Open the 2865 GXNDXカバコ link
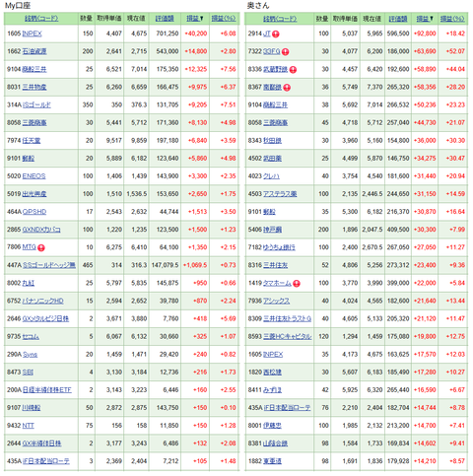The width and height of the screenshot is (473, 476). (41, 230)
